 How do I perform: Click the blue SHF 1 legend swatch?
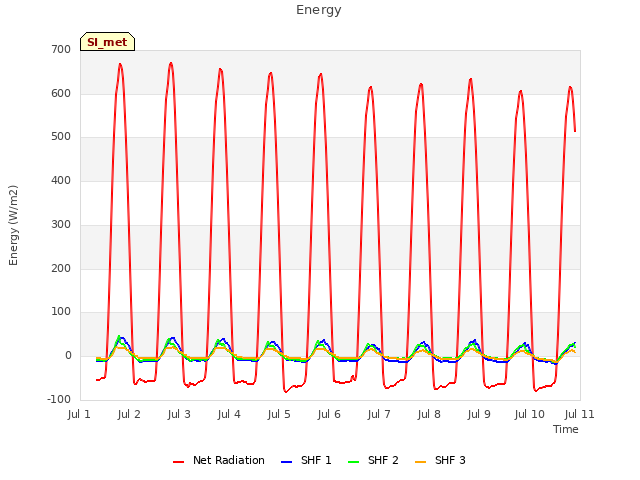287,462
